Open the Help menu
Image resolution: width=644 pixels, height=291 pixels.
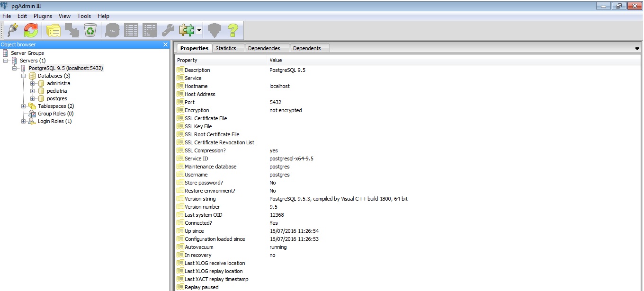click(103, 16)
